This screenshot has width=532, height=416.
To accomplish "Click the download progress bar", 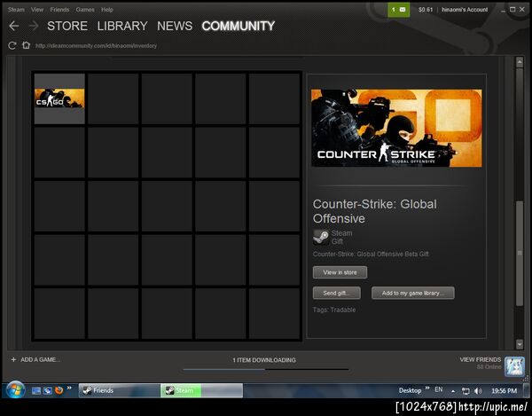I will pyautogui.click(x=266, y=369).
